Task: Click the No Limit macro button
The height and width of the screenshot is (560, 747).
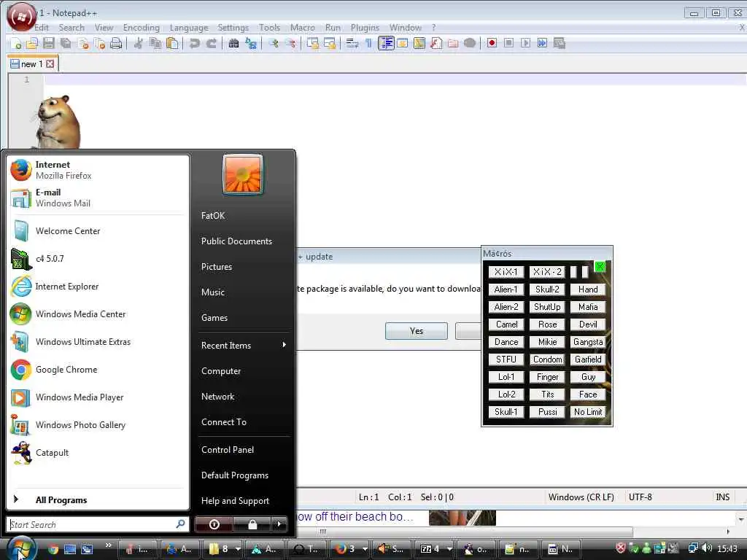Action: (588, 412)
